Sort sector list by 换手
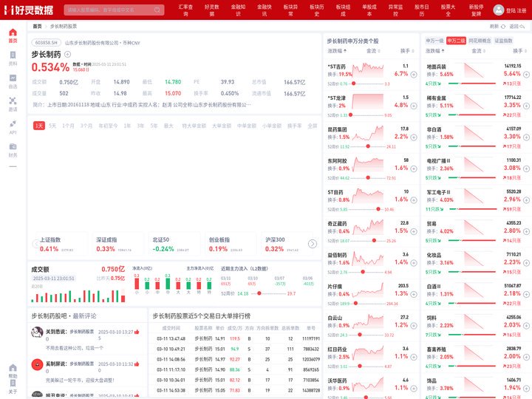 [x=519, y=51]
